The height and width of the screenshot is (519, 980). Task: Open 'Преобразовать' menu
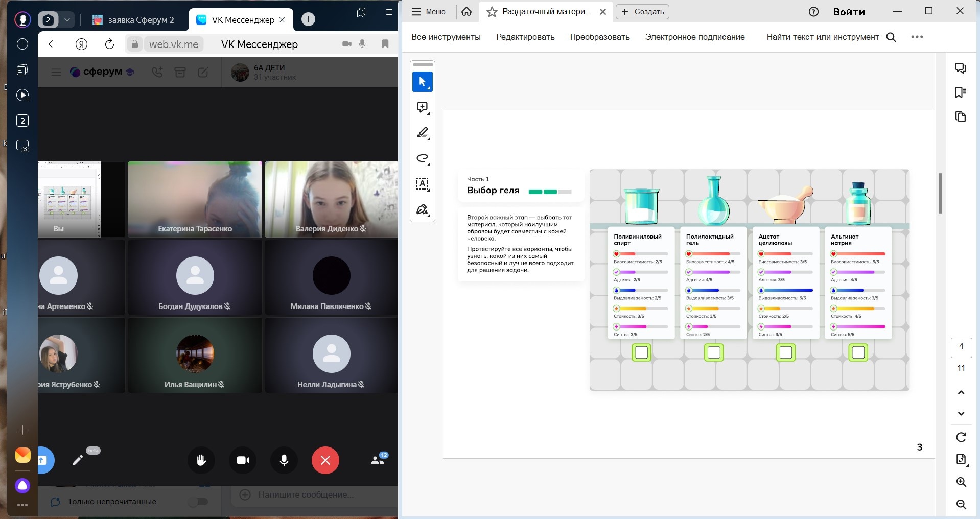click(x=600, y=37)
